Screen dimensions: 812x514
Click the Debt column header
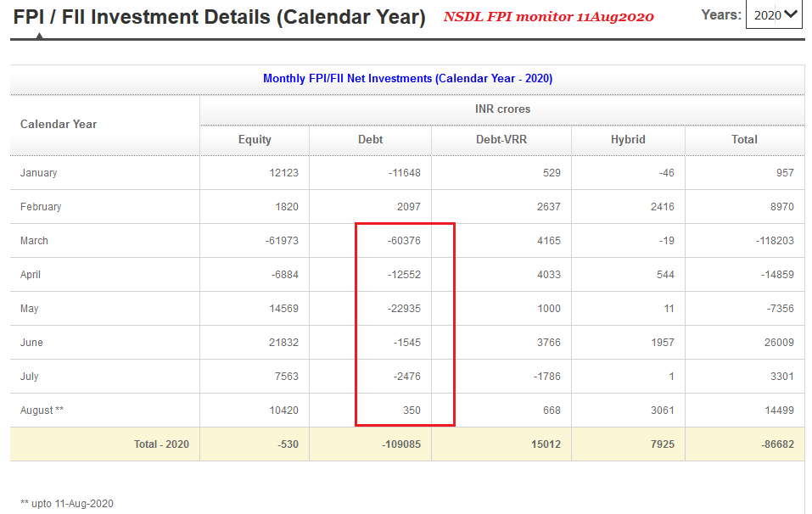pyautogui.click(x=370, y=140)
